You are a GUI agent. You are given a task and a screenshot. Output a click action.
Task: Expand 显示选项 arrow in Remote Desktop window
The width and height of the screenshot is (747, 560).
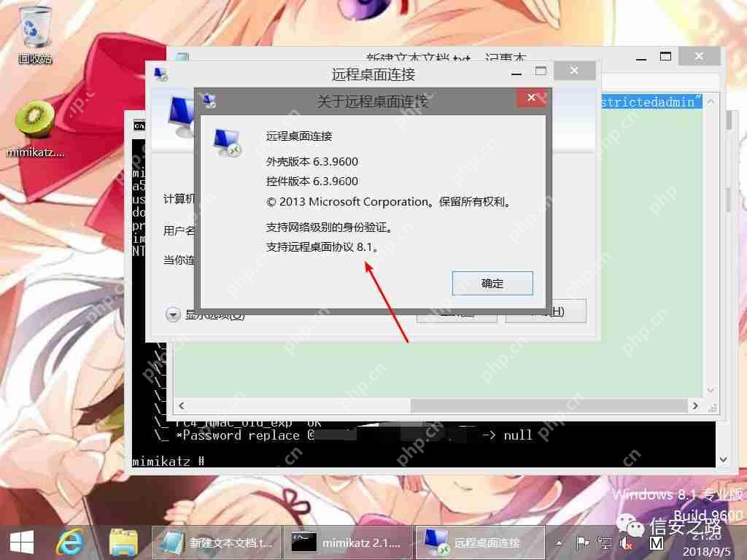click(x=172, y=315)
